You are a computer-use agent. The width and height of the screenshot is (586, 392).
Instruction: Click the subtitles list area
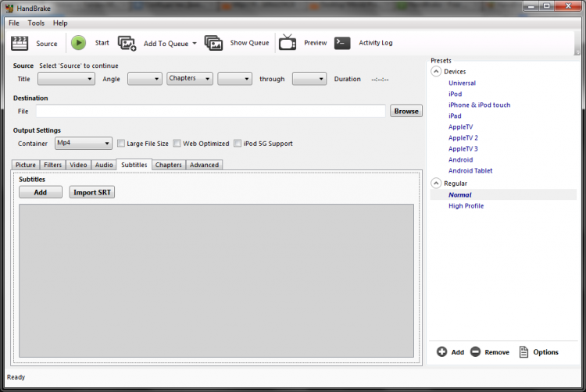coord(216,281)
